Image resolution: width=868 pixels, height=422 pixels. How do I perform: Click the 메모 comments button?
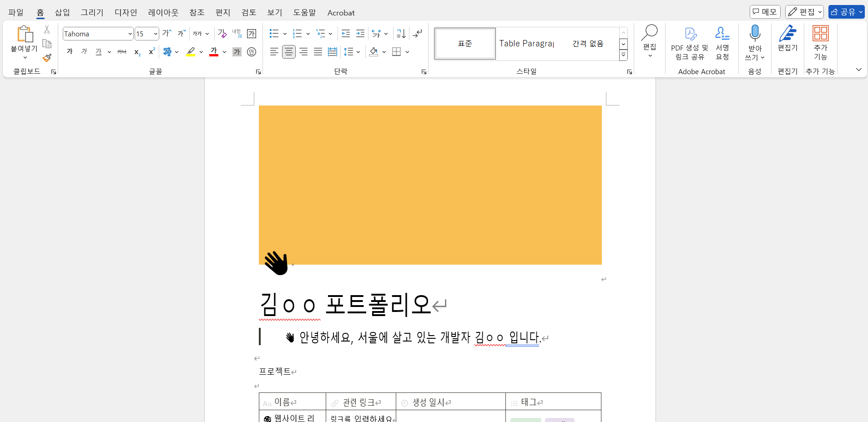(765, 12)
